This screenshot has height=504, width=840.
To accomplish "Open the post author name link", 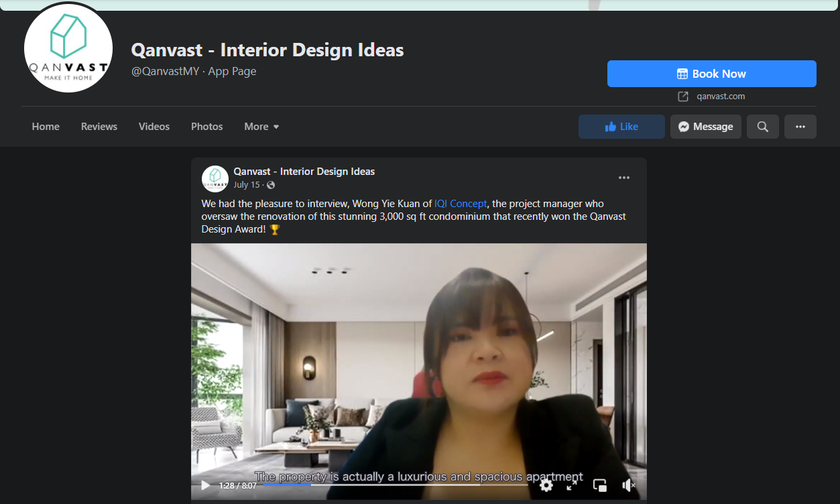I will [x=304, y=172].
